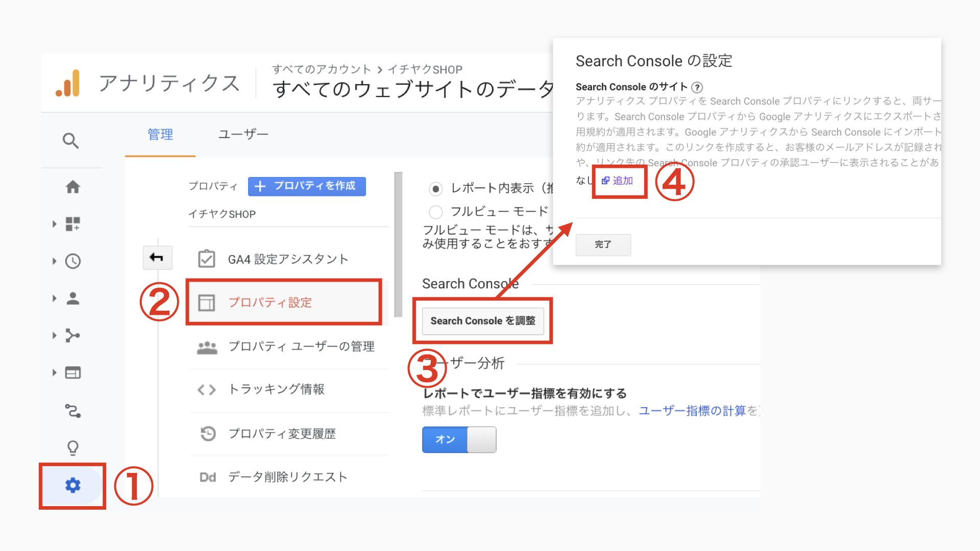
Task: Click the イチヤクSHOP breadcrumb
Action: pos(425,69)
